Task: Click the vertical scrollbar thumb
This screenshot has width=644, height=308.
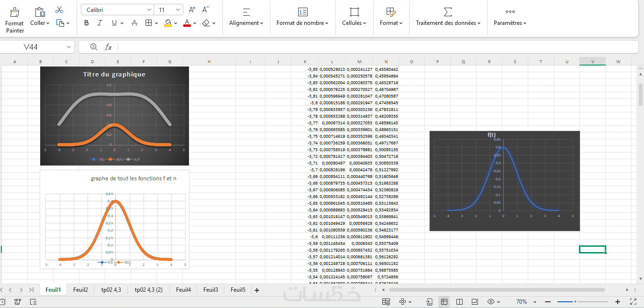Action: 641,95
